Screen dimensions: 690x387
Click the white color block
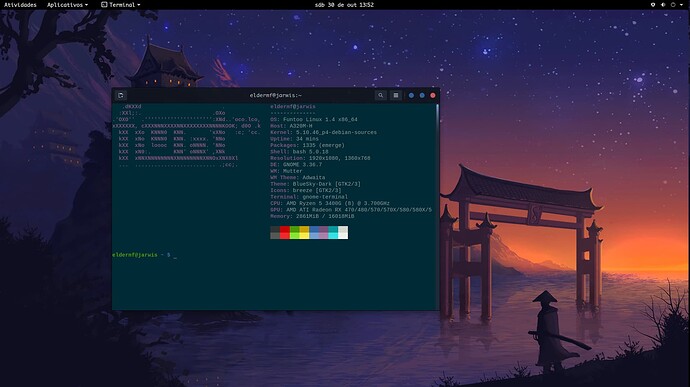point(343,236)
